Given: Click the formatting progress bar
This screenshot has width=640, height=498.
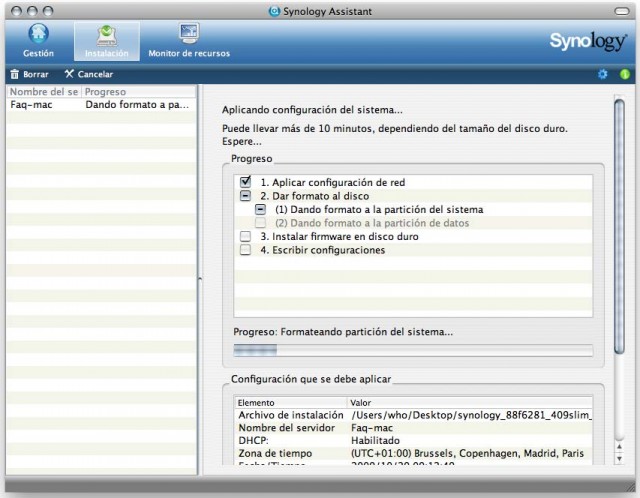Looking at the screenshot, I should click(413, 350).
